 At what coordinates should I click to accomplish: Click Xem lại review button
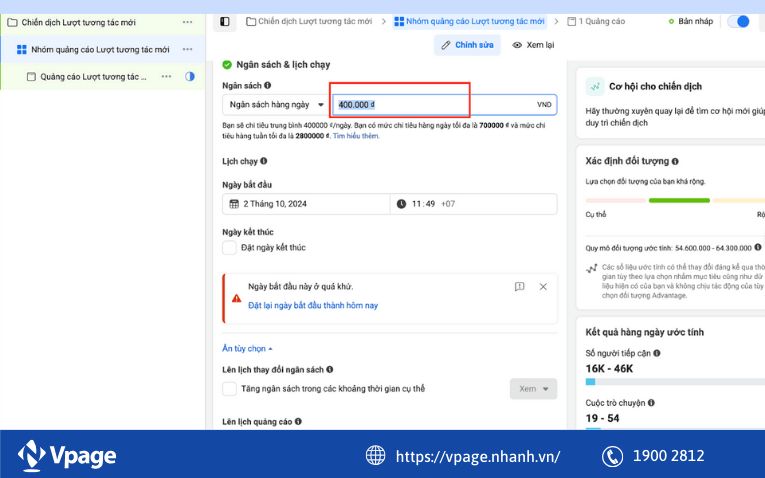(x=533, y=45)
